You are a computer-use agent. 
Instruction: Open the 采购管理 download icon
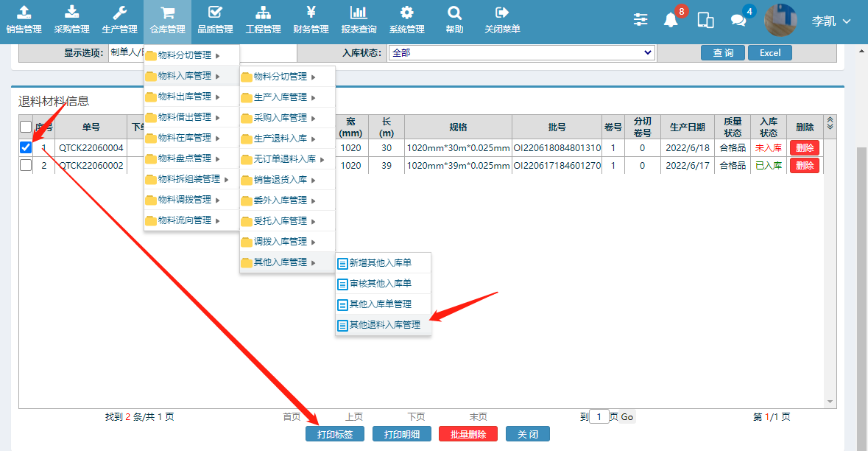[x=71, y=13]
